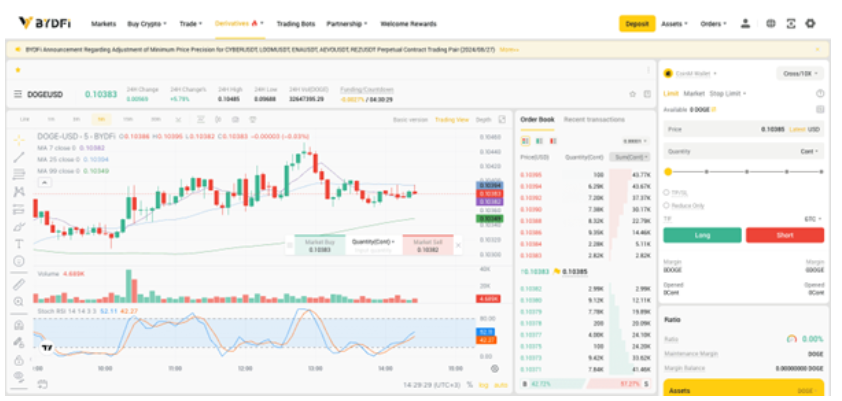
Task: Open the settings gear in header
Action: point(810,24)
